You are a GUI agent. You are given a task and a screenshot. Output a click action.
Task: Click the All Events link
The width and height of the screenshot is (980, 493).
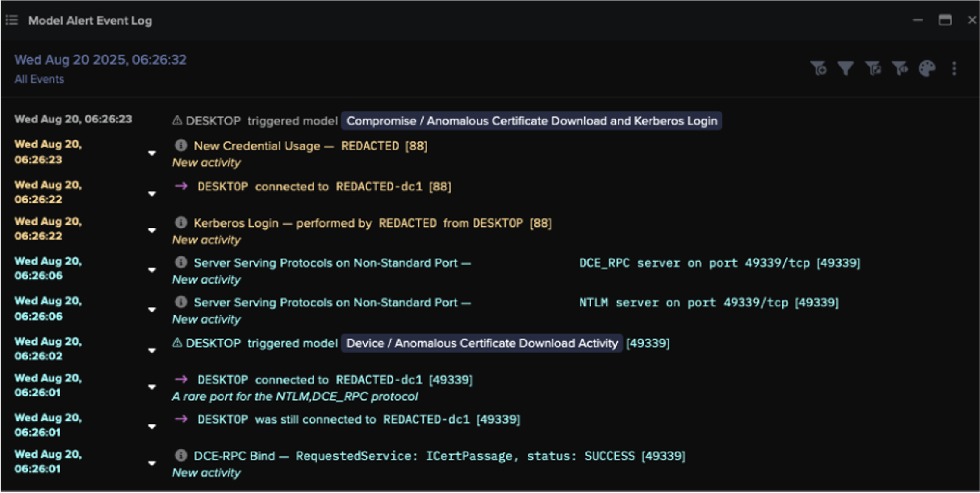pos(39,79)
